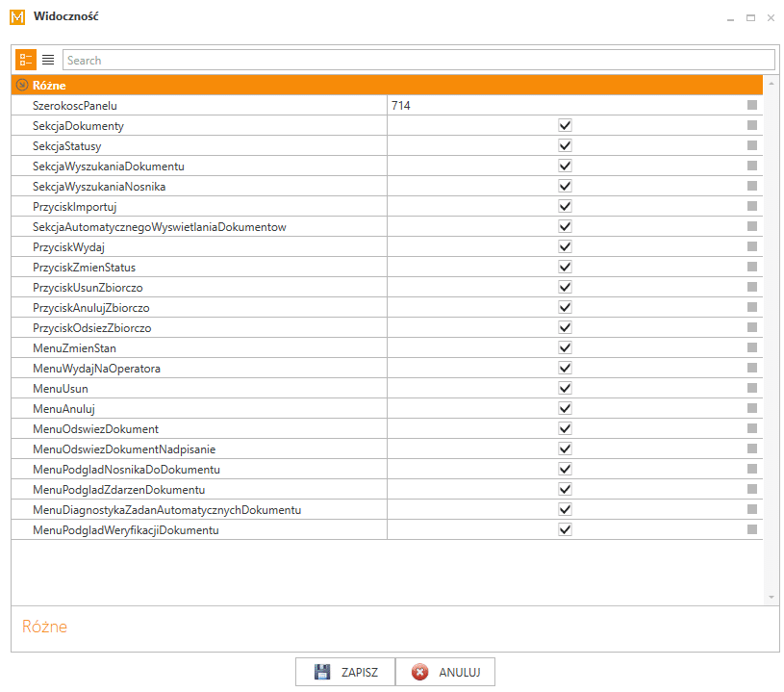This screenshot has width=784, height=692.
Task: Uncheck the SekcjaStatusy checkbox
Action: [x=565, y=145]
